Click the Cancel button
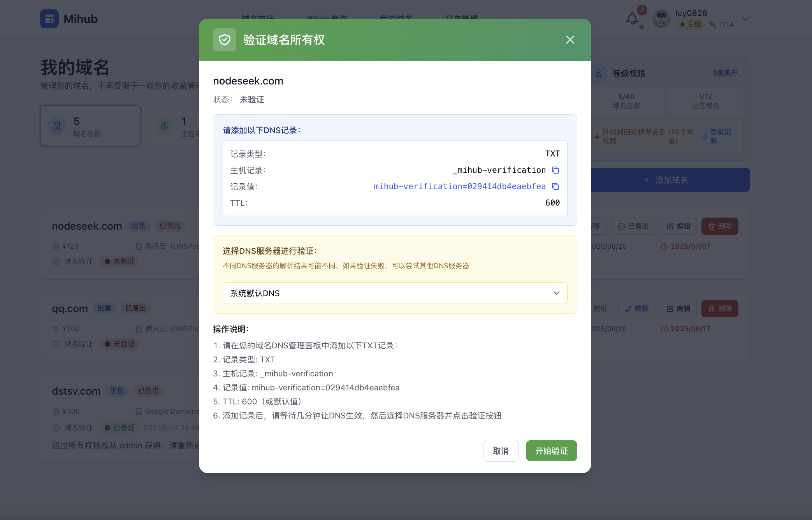 pos(501,451)
